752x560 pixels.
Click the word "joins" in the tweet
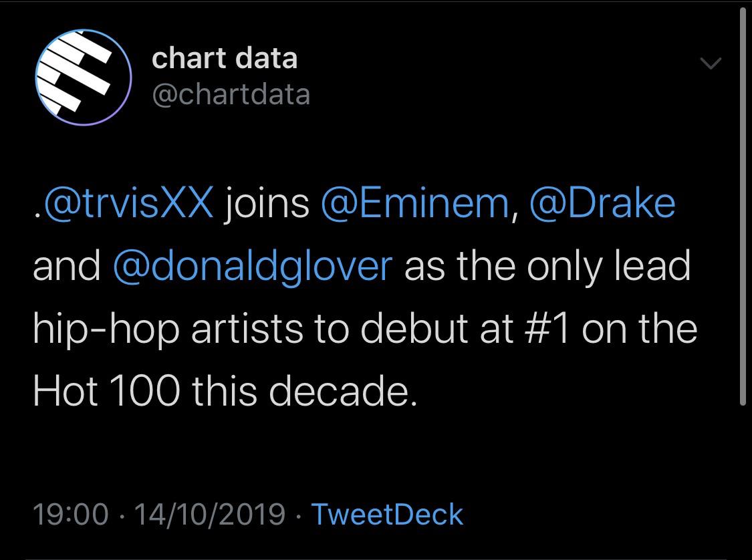267,203
